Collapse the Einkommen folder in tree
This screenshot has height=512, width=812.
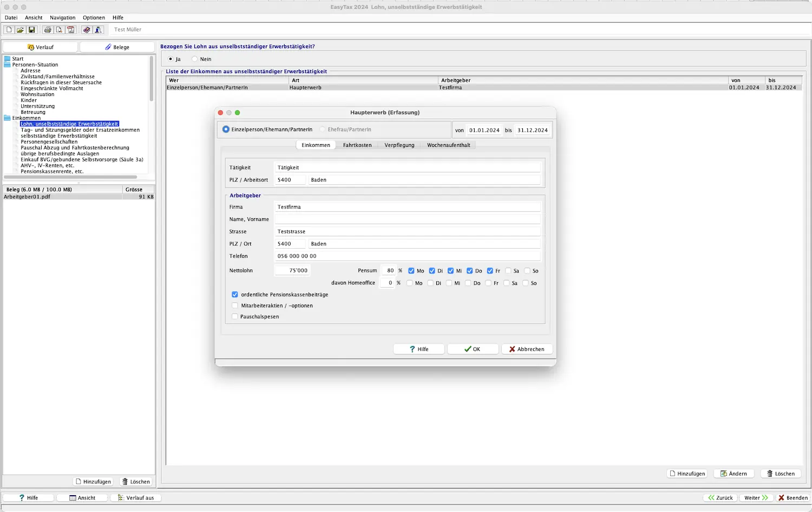point(7,118)
